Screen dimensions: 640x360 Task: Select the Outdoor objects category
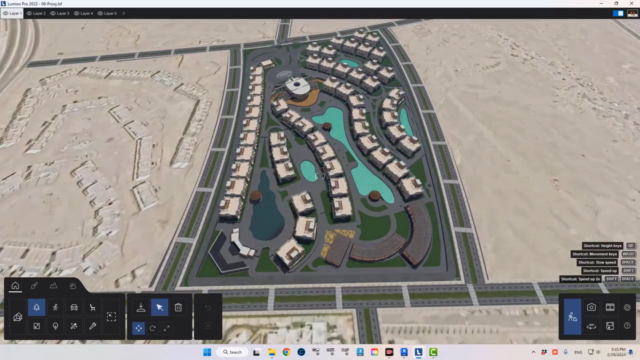[x=36, y=326]
